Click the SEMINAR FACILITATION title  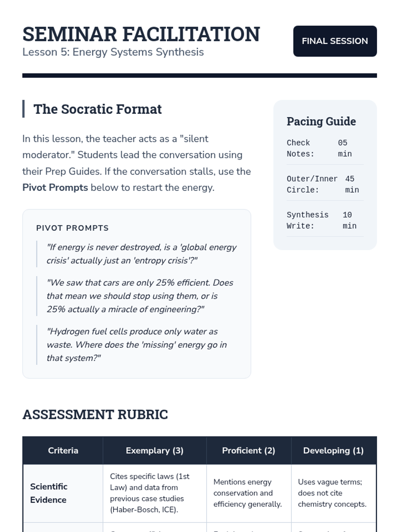(x=141, y=34)
